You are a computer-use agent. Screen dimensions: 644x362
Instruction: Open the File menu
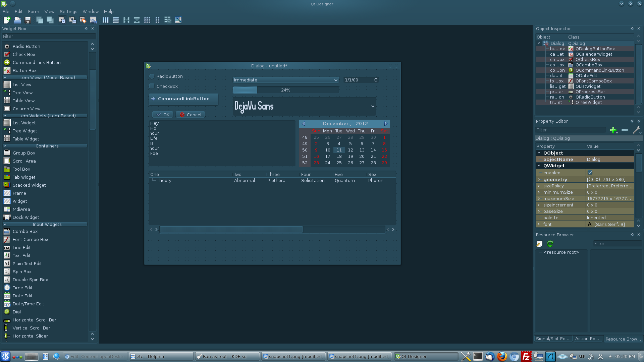pyautogui.click(x=6, y=12)
